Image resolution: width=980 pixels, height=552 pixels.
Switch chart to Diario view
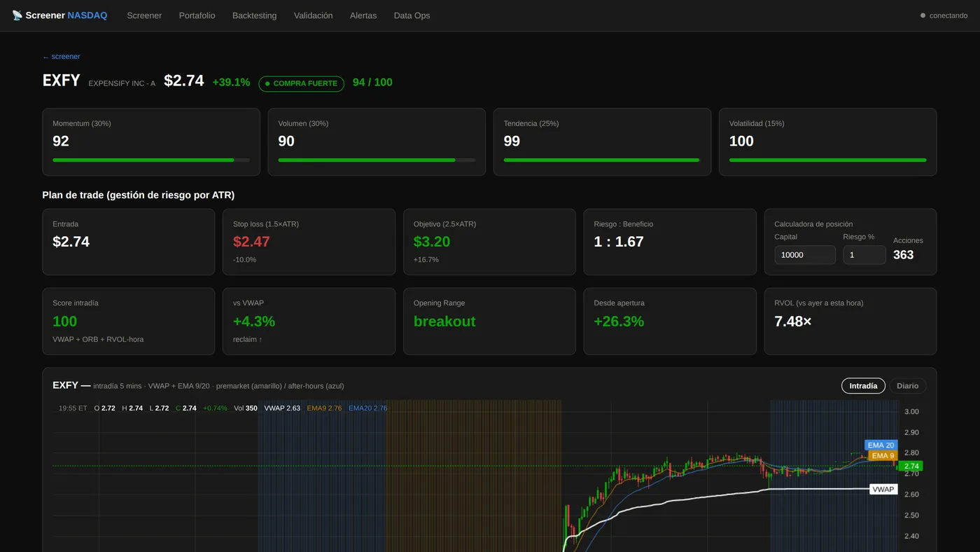(907, 386)
